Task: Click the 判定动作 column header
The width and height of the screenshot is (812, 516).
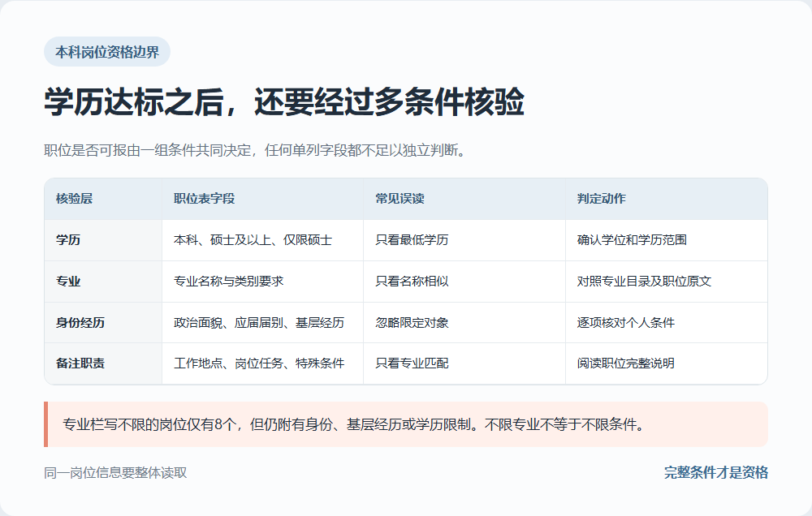Action: [667, 199]
